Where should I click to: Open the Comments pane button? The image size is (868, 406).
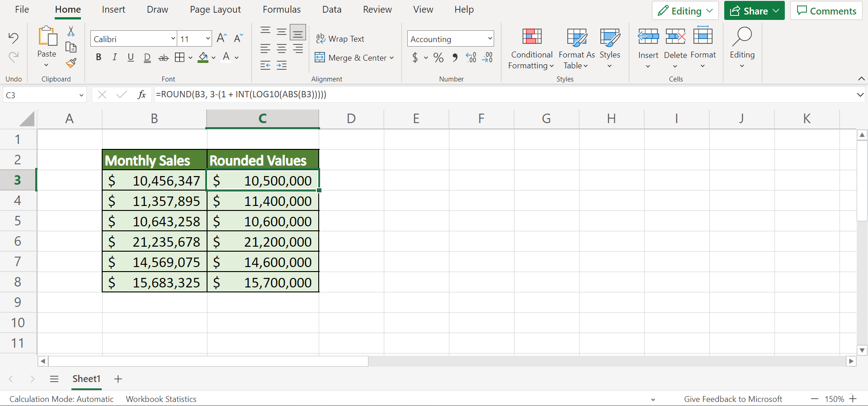[x=826, y=11]
